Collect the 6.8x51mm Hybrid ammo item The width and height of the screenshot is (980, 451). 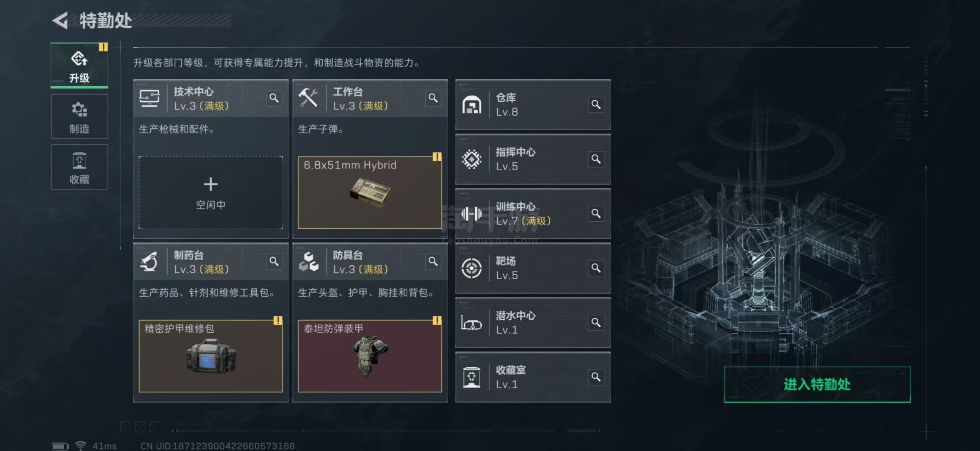pos(370,193)
